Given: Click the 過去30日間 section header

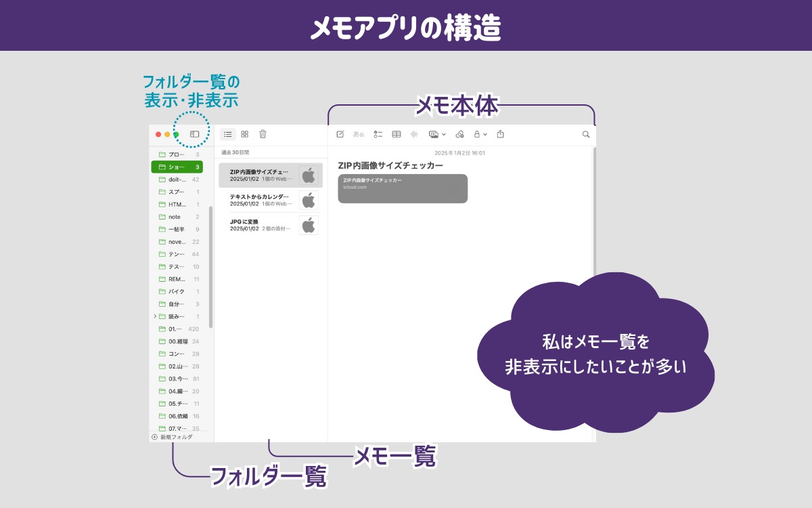Looking at the screenshot, I should [235, 152].
